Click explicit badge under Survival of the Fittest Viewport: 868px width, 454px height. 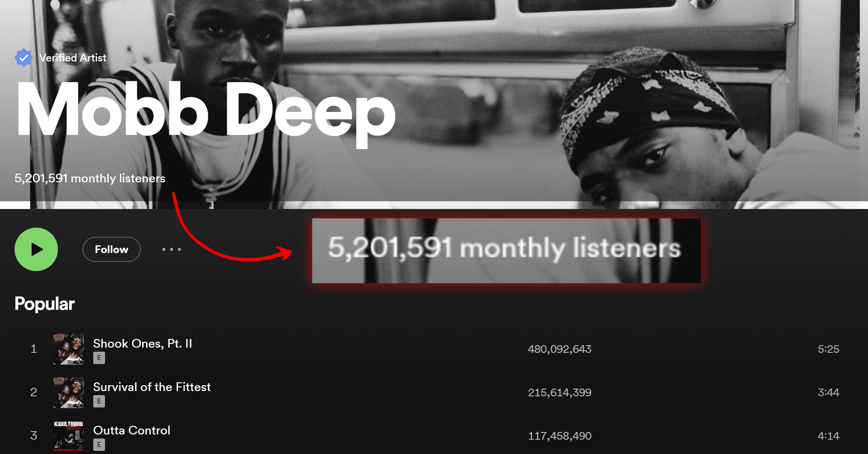click(x=99, y=401)
